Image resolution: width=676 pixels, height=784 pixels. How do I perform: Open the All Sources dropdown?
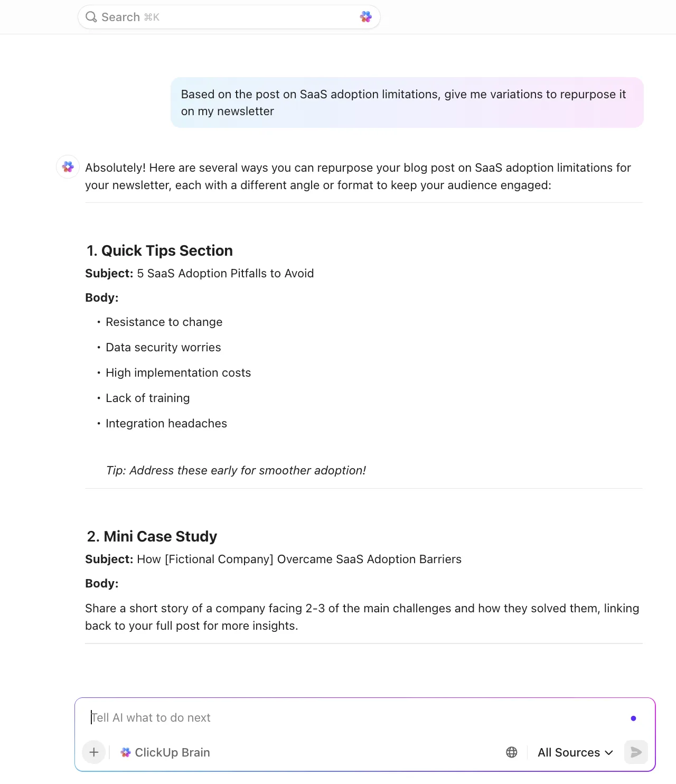click(x=575, y=752)
